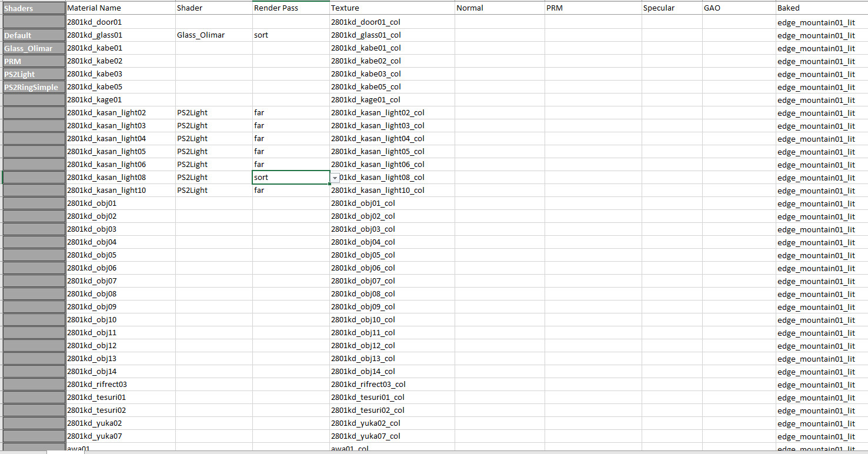Click edge_mountain01_lit on the 2801kd_door01 row

click(816, 22)
